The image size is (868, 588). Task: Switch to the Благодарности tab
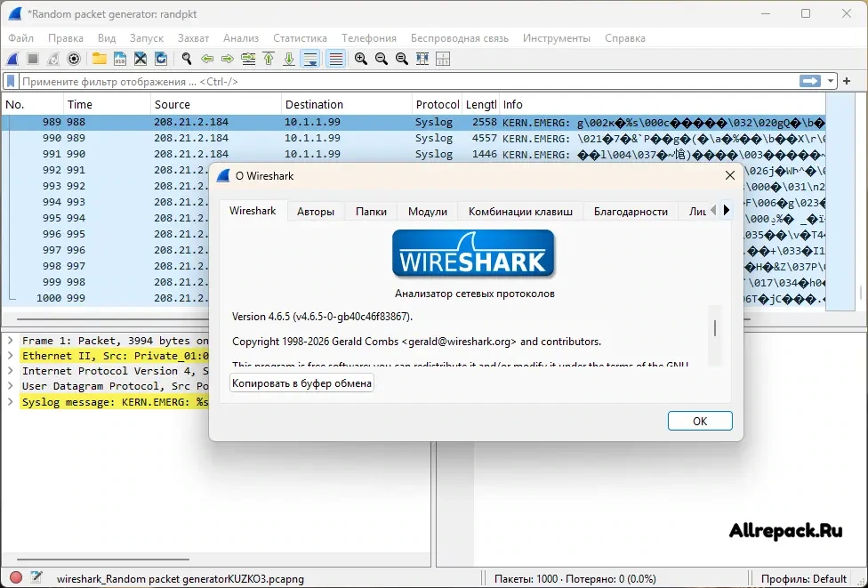coord(631,212)
